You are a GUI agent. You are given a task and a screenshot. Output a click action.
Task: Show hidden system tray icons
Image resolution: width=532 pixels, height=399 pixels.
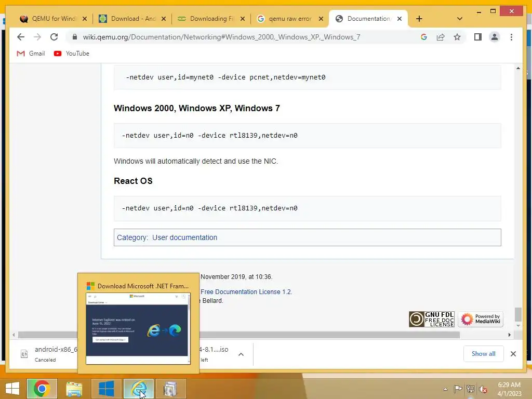pyautogui.click(x=445, y=389)
